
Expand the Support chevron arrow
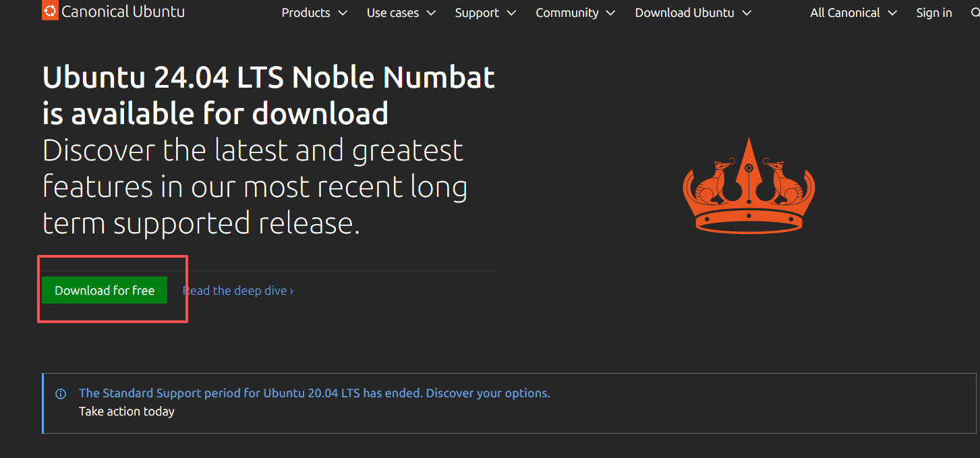tap(511, 13)
